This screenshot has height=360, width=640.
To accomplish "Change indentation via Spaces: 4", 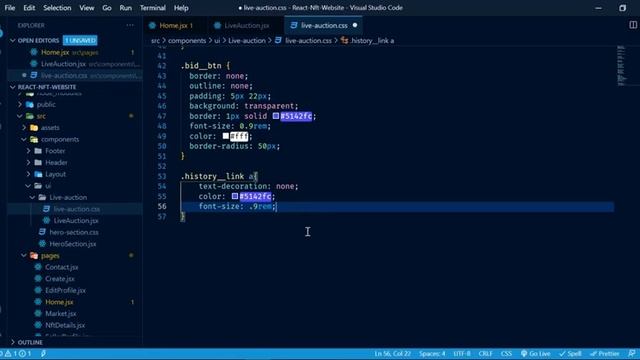I will (432, 354).
